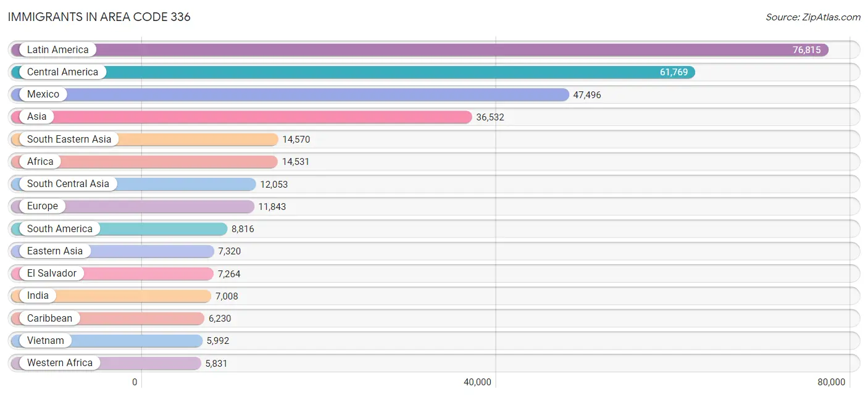Select the South America label

[x=59, y=228]
